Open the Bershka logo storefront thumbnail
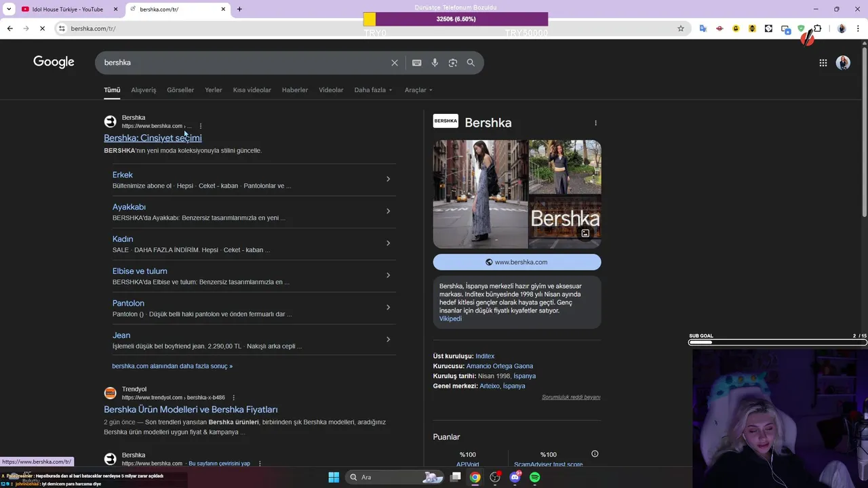868x488 pixels. [x=565, y=222]
